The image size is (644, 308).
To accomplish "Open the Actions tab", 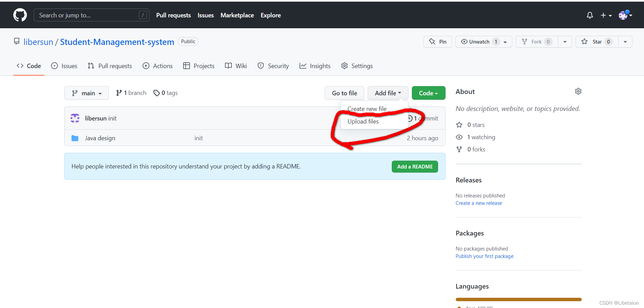I will point(158,66).
